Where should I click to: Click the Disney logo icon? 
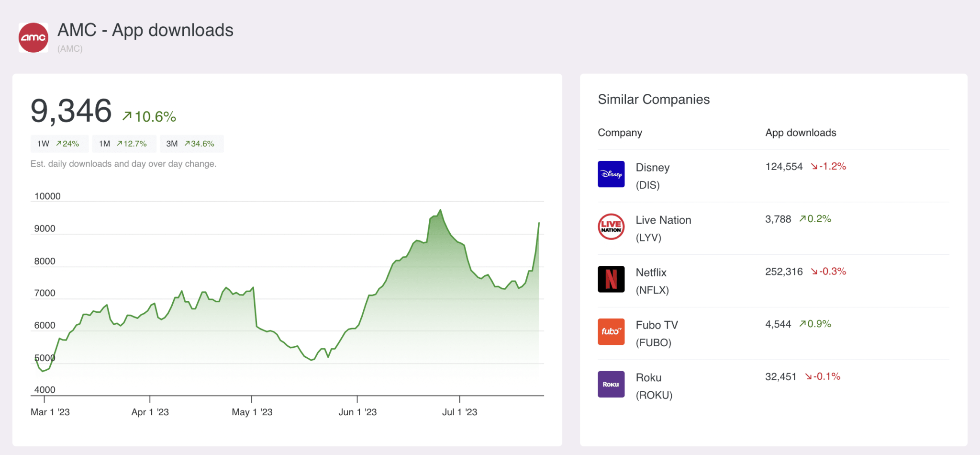(x=611, y=174)
